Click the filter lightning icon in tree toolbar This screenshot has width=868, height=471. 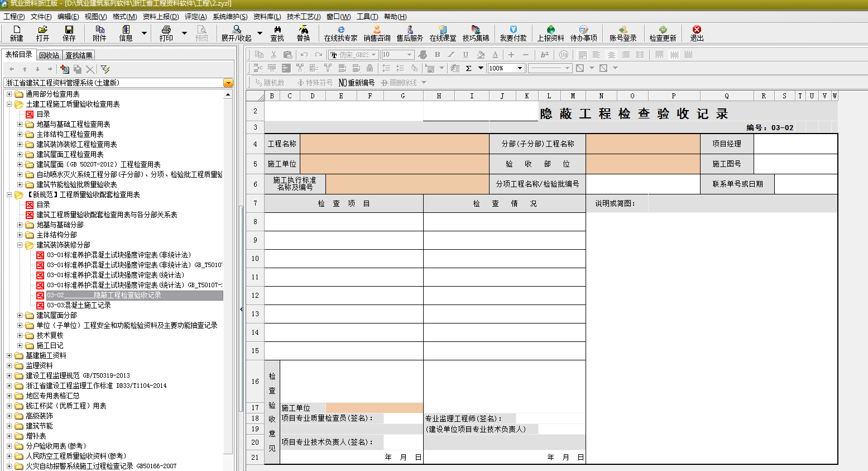[x=105, y=69]
